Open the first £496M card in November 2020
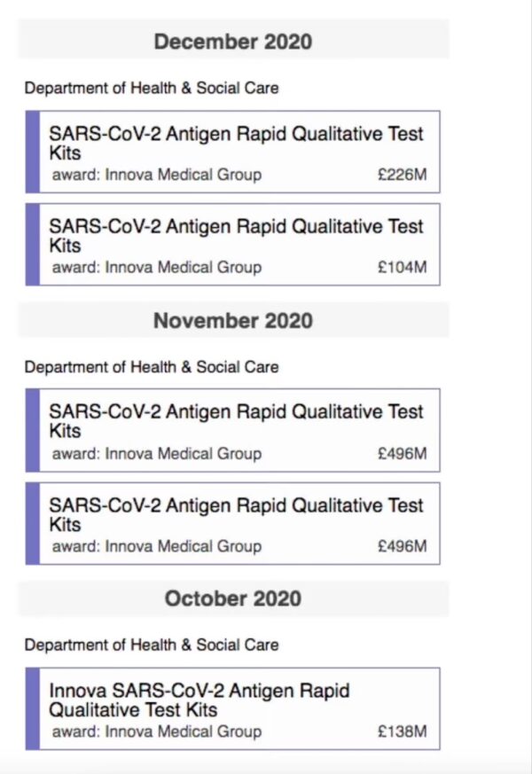The width and height of the screenshot is (532, 774). 233,430
